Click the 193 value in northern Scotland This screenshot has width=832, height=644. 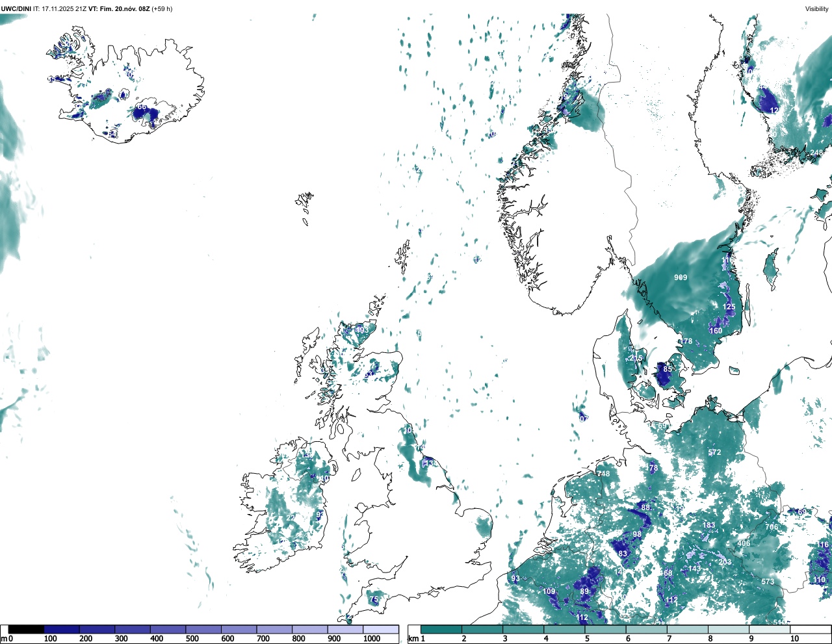(362, 329)
